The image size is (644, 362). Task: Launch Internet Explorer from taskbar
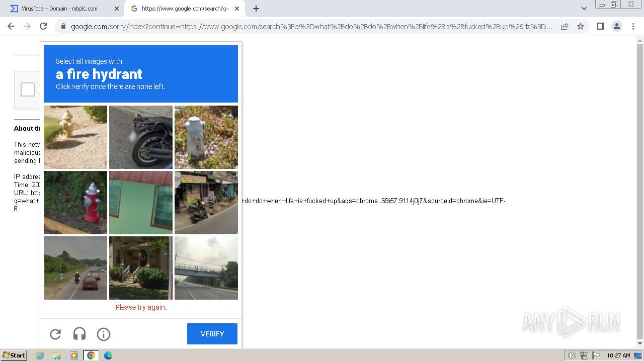40,355
